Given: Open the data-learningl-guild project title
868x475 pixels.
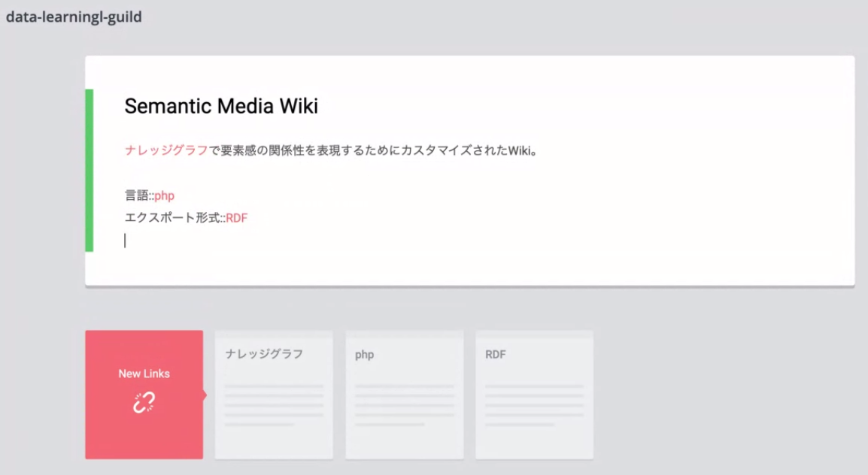Looking at the screenshot, I should coord(74,17).
